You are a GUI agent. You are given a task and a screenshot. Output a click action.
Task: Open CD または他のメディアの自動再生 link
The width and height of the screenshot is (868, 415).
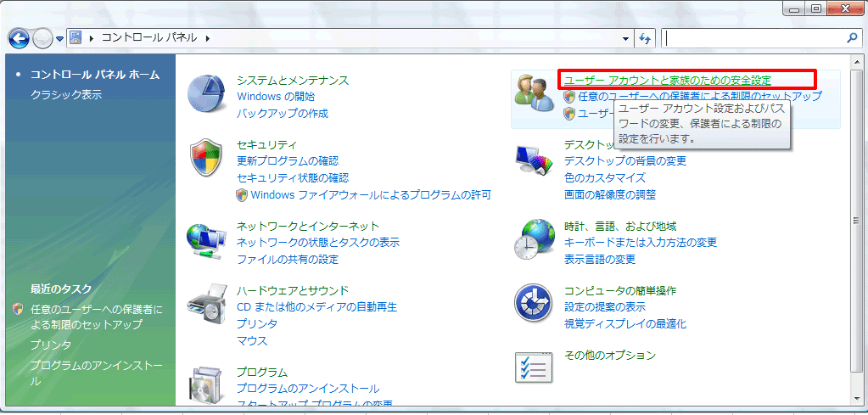click(x=316, y=306)
